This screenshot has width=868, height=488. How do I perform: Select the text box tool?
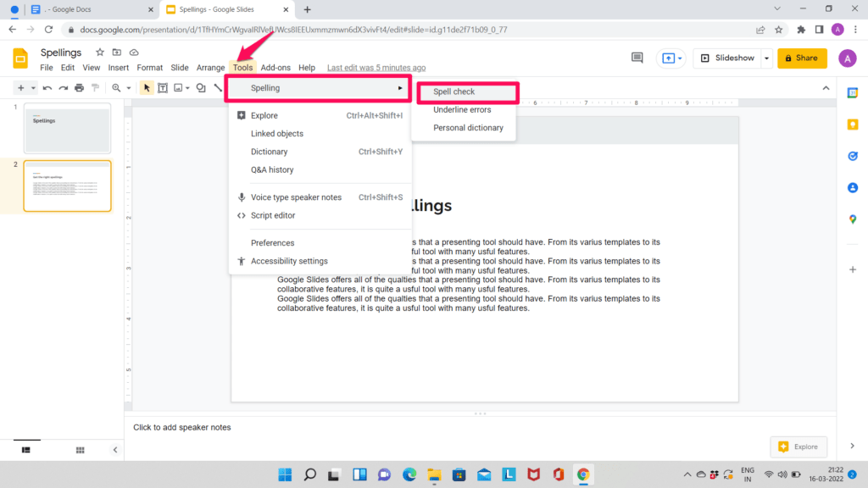pyautogui.click(x=163, y=87)
